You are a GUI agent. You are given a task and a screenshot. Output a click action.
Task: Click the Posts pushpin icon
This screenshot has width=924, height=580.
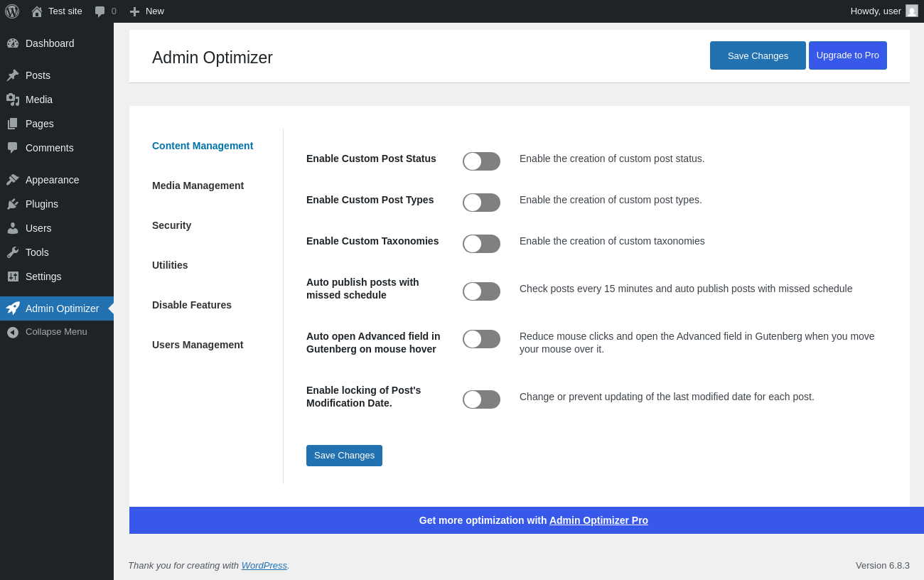(x=13, y=75)
